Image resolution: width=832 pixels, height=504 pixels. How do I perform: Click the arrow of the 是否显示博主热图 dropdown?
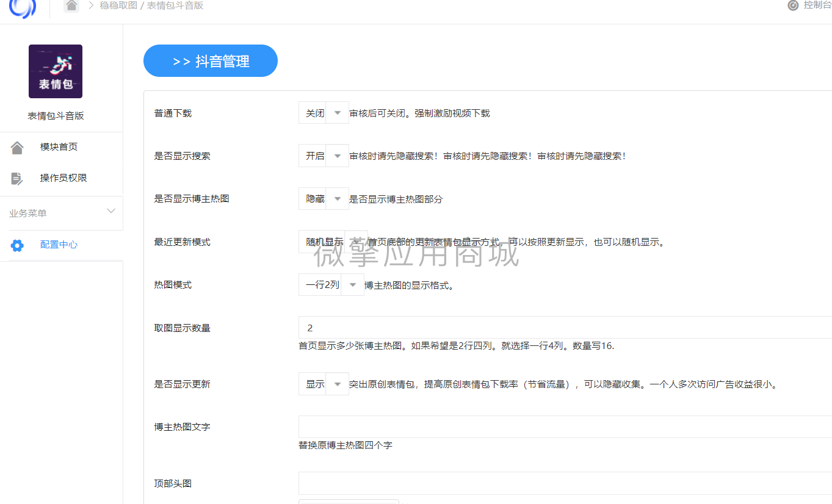click(x=337, y=198)
